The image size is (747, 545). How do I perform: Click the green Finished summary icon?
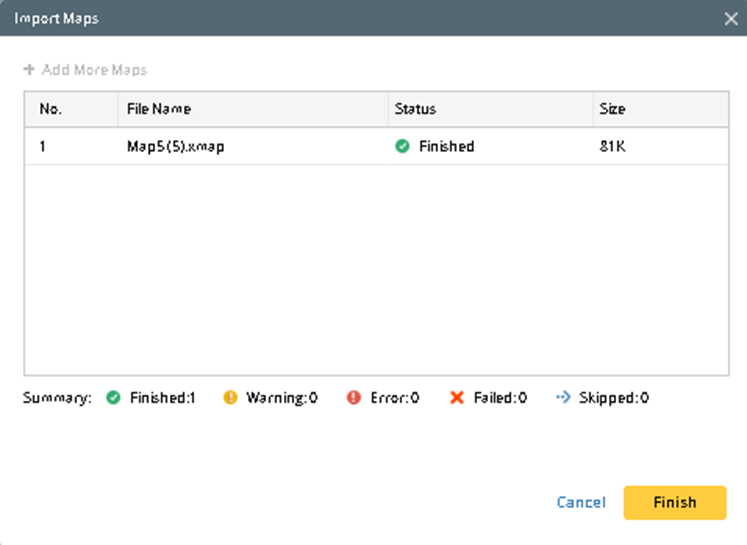(114, 398)
